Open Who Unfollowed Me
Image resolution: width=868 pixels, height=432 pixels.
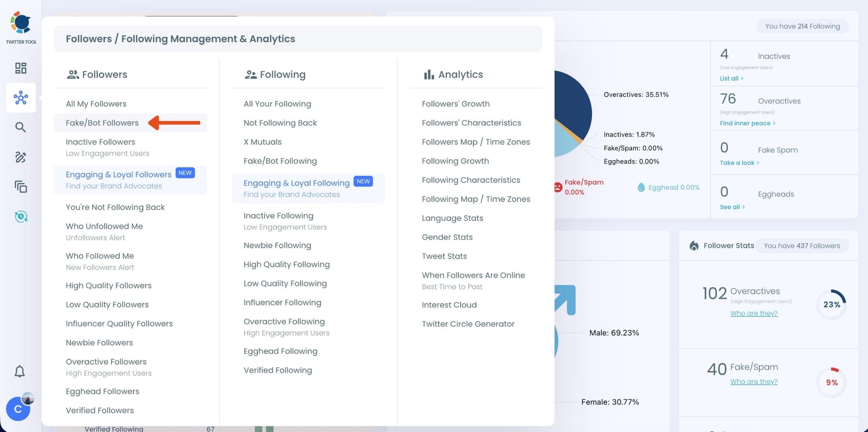click(104, 226)
